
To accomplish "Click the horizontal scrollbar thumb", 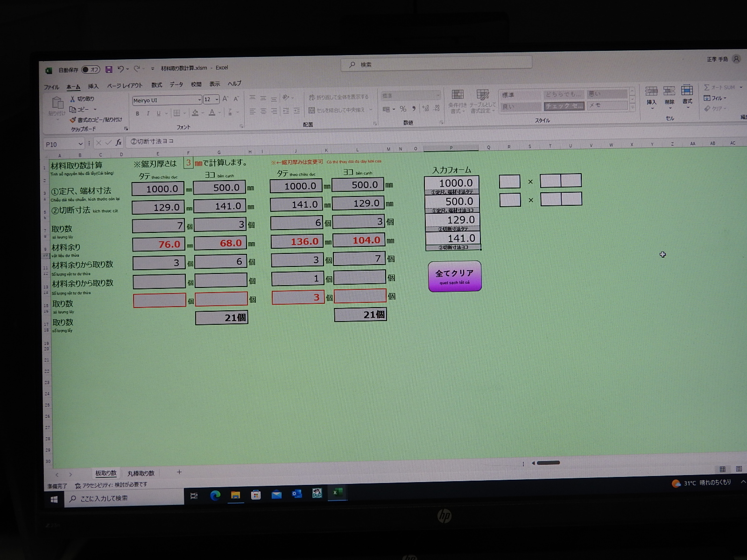I will coord(549,463).
